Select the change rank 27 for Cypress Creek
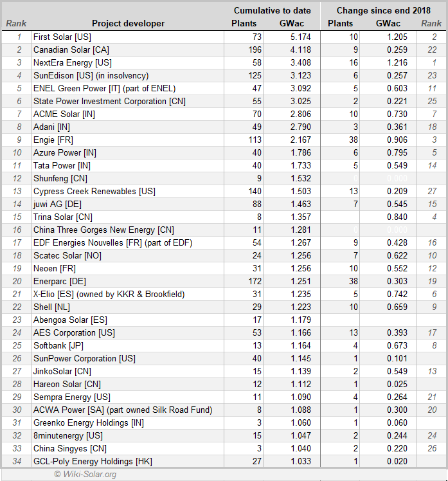The width and height of the screenshot is (448, 481). 432,192
